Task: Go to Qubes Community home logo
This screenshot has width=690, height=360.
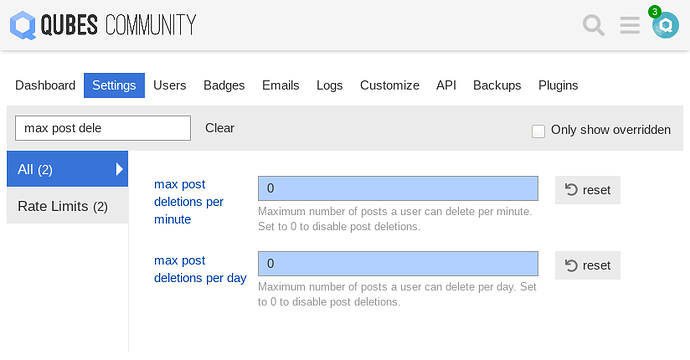Action: [x=103, y=25]
